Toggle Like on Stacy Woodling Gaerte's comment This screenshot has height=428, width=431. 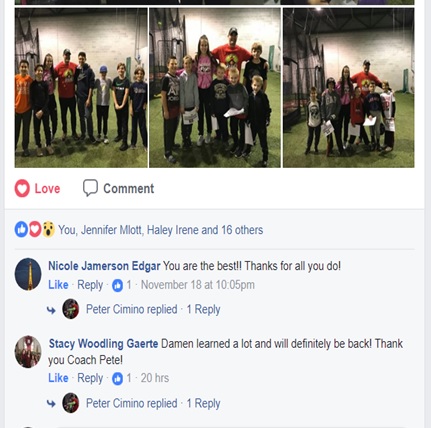(x=58, y=378)
